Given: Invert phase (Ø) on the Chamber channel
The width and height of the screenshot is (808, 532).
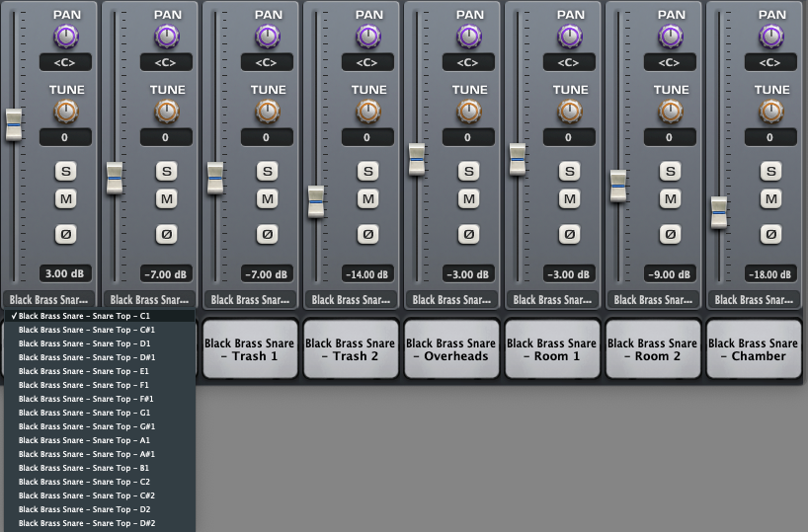Looking at the screenshot, I should tap(770, 234).
